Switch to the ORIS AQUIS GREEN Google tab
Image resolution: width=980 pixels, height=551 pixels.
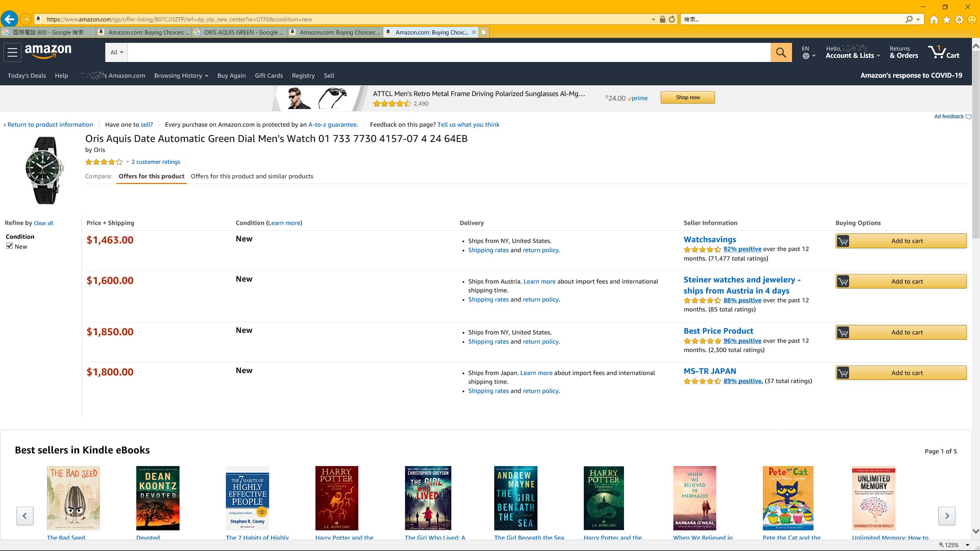[x=239, y=32]
